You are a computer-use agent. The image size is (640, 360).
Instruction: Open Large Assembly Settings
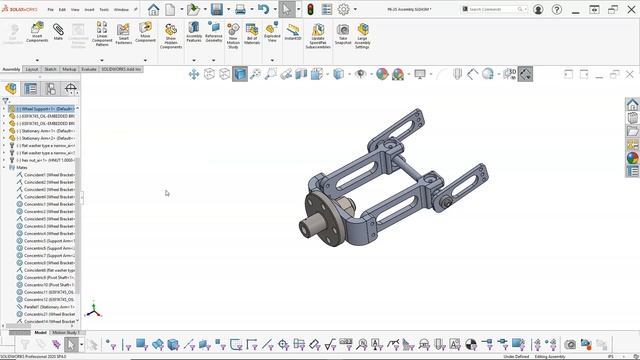362,36
